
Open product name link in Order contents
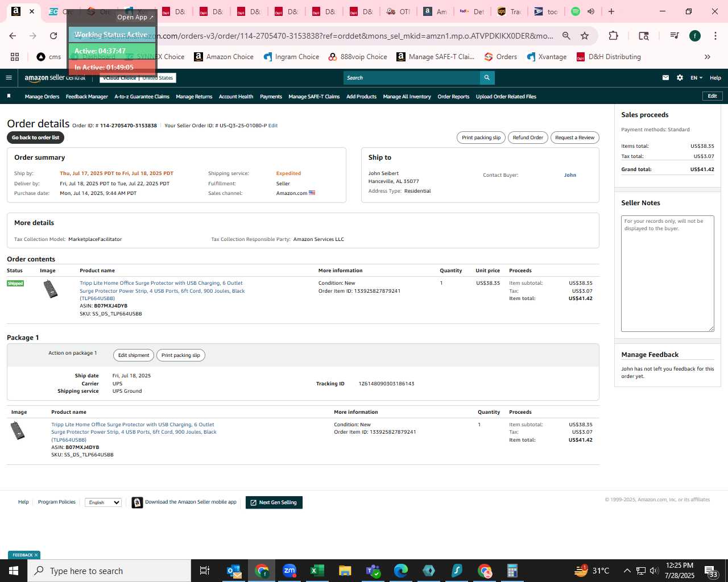tap(163, 290)
